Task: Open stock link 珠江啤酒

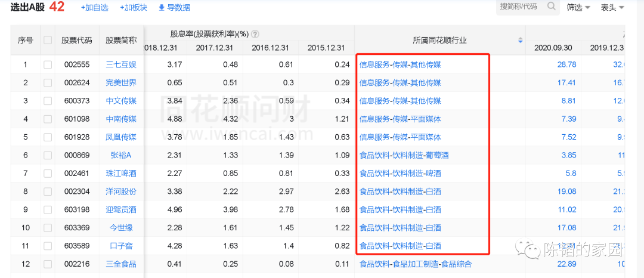Action: (120, 173)
